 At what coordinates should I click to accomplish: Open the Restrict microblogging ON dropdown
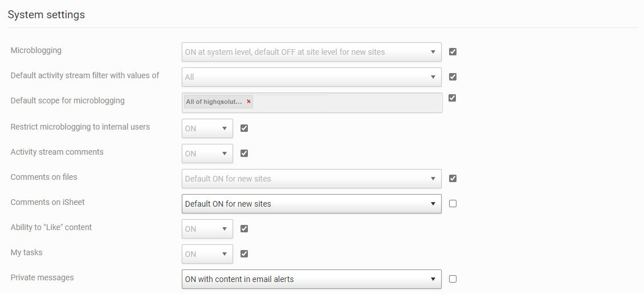[207, 128]
